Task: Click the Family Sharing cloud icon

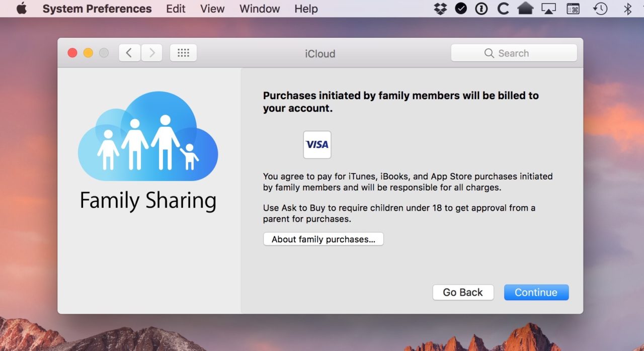Action: (x=148, y=136)
